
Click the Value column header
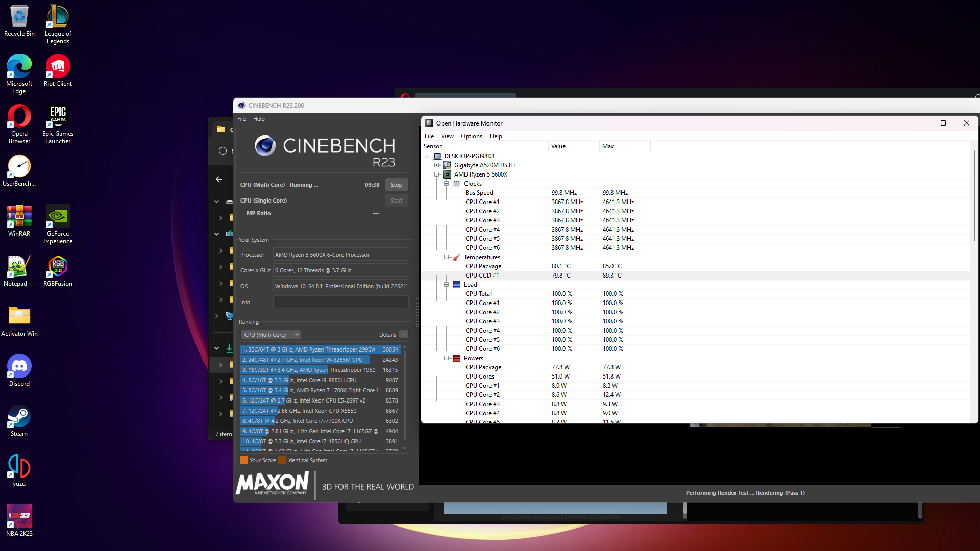[574, 146]
